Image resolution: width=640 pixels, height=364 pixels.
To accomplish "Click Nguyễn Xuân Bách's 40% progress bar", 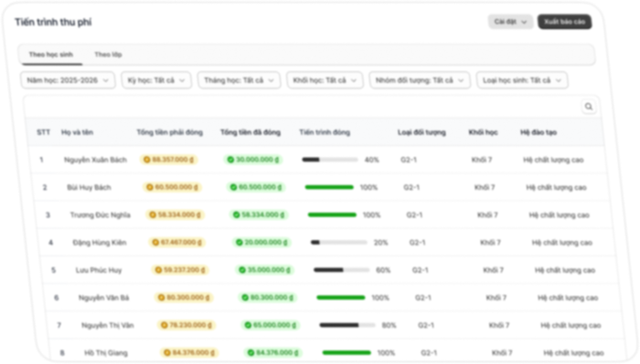I will [330, 160].
